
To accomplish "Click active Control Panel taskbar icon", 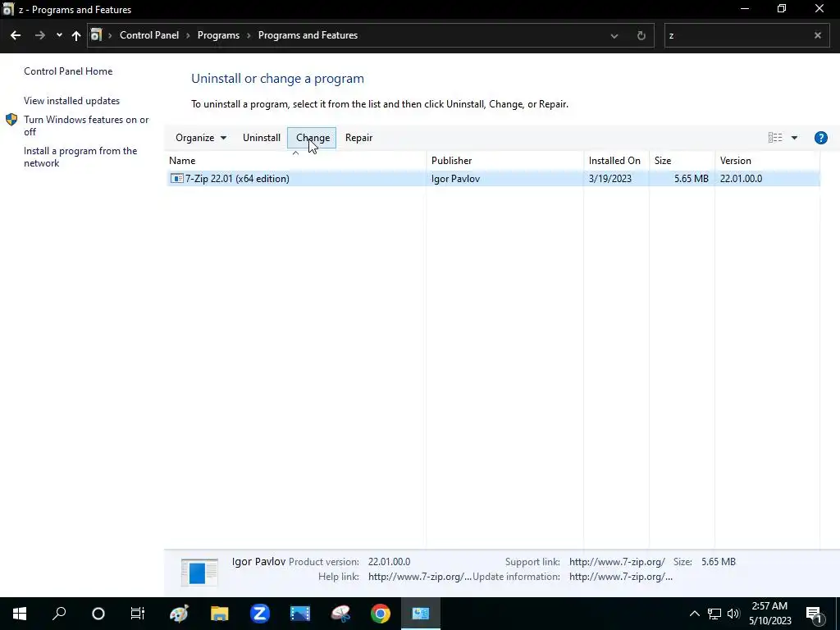I will 421,614.
